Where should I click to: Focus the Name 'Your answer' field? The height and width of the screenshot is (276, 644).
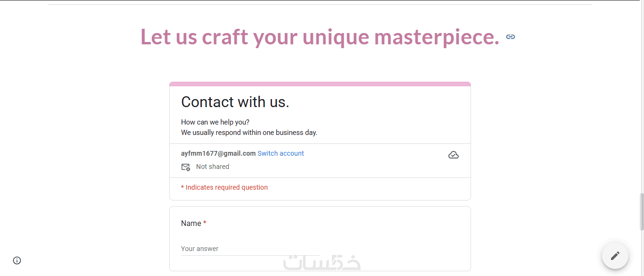(x=250, y=249)
